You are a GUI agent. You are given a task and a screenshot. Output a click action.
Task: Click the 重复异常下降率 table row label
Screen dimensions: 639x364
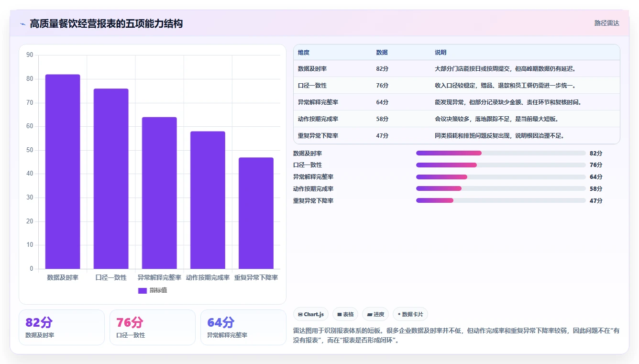tap(318, 136)
